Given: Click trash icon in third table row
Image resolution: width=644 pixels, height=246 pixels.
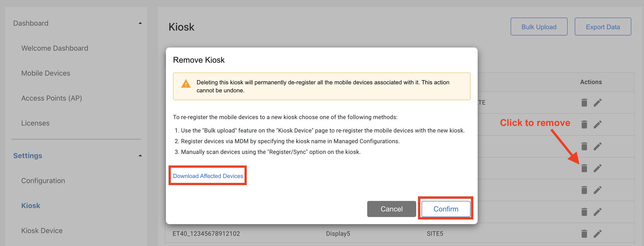Looking at the screenshot, I should pos(584,146).
